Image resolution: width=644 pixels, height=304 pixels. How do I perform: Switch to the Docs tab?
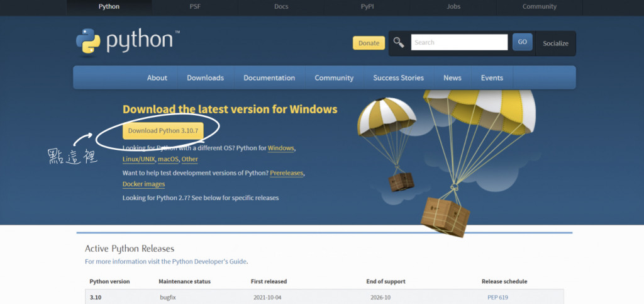point(281,6)
